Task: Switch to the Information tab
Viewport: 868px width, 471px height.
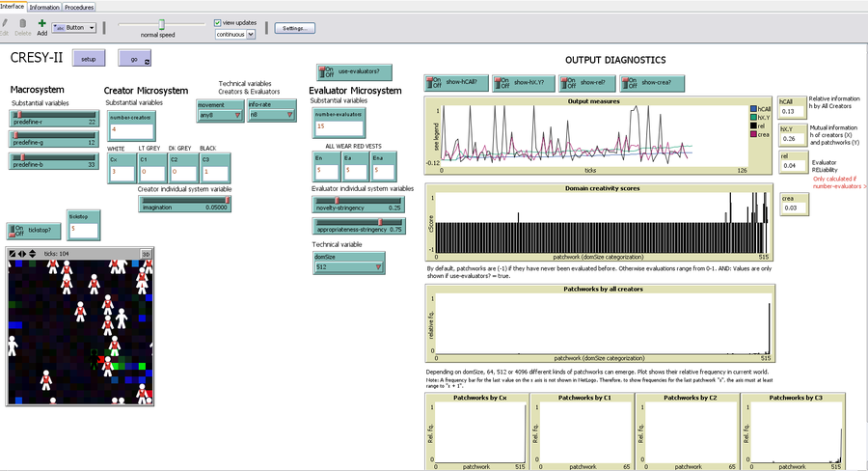Action: pos(45,6)
